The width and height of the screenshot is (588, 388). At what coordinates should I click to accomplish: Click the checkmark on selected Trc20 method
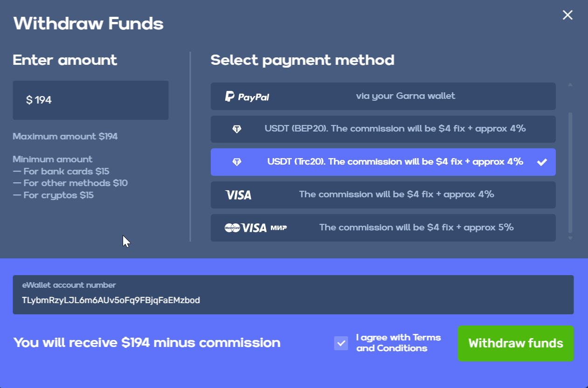[x=541, y=162]
